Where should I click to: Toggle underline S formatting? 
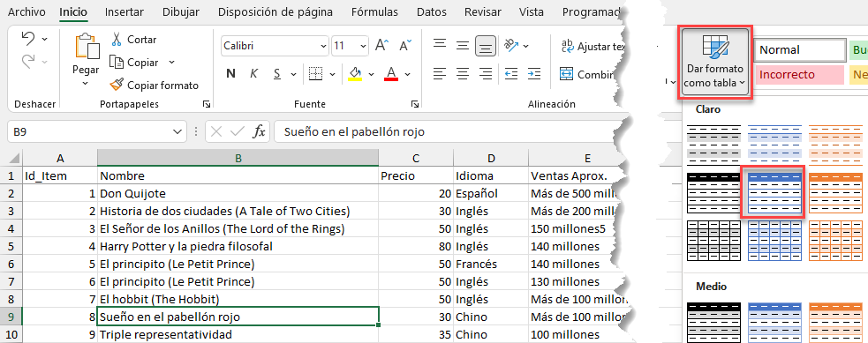tap(276, 74)
